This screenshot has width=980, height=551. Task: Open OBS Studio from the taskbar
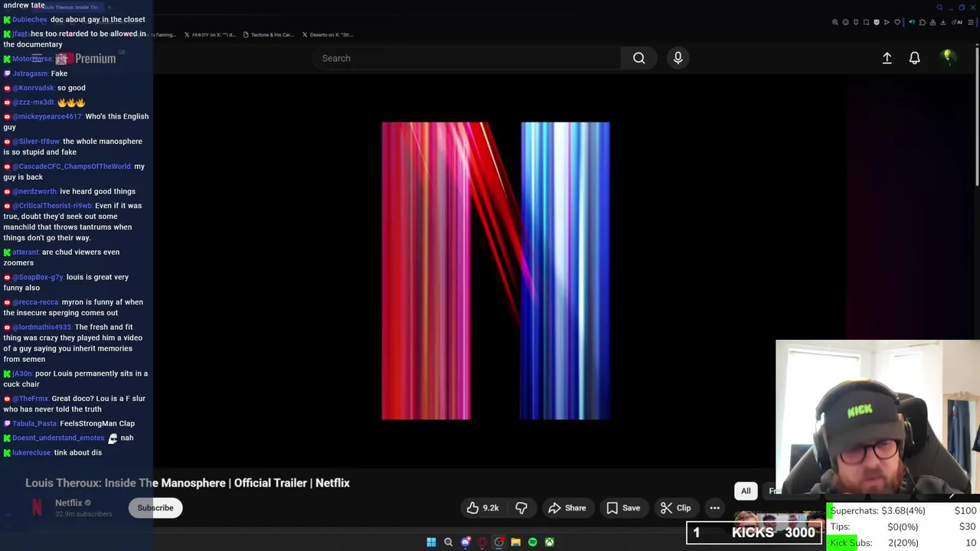point(499,542)
